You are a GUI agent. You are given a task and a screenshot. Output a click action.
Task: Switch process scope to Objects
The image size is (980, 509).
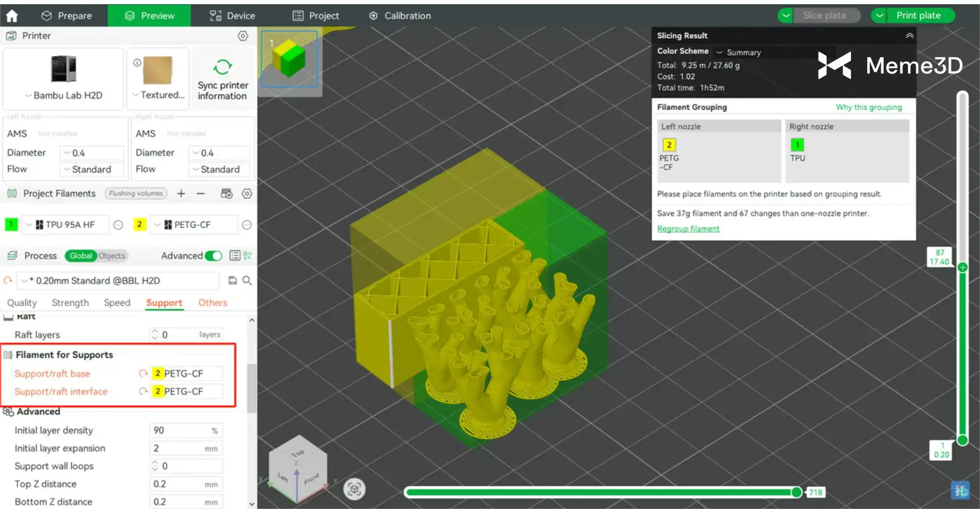tap(112, 256)
